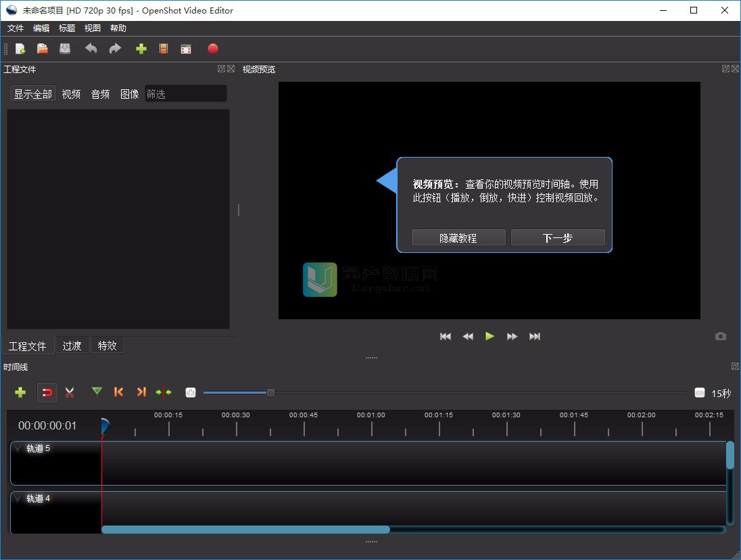Click 下一步 in the tutorial popup
741x560 pixels.
point(558,237)
